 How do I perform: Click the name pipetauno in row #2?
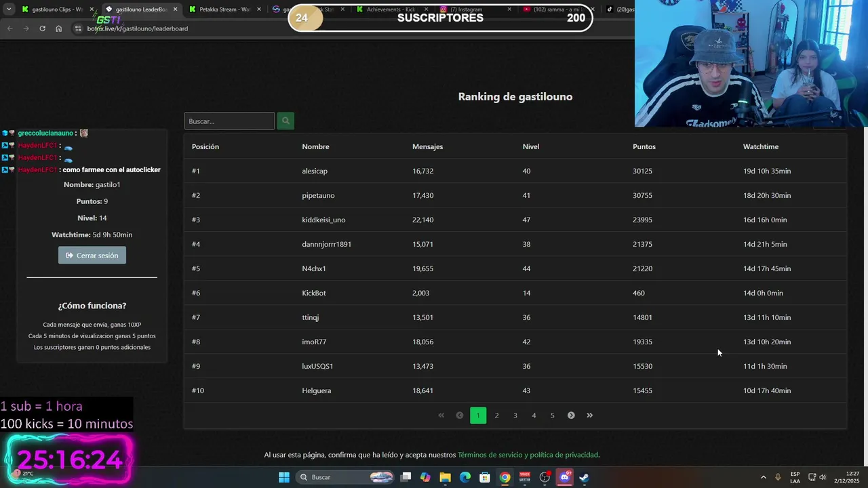pos(318,195)
